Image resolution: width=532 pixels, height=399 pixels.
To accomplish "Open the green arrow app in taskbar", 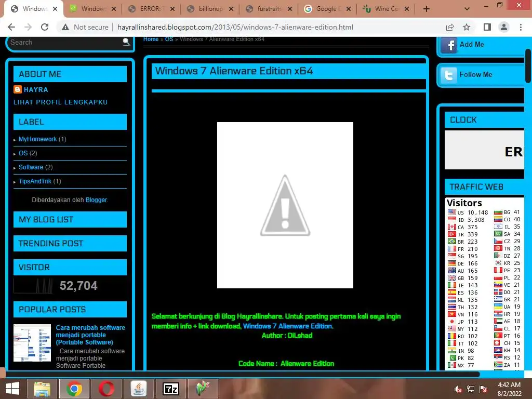I will (203, 389).
